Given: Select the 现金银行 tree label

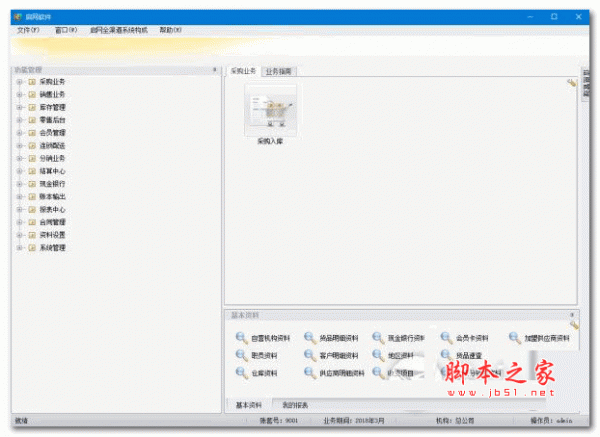Looking at the screenshot, I should click(52, 184).
